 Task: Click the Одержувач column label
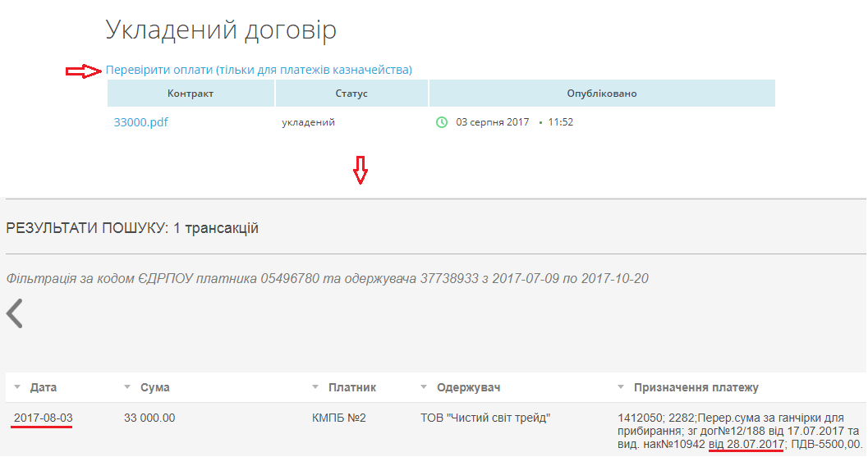click(468, 387)
